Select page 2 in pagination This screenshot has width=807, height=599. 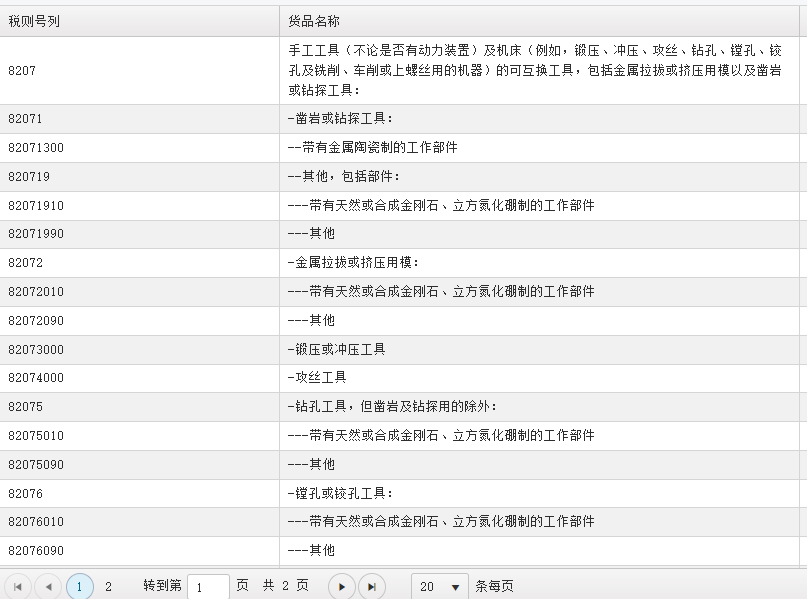pyautogui.click(x=108, y=587)
